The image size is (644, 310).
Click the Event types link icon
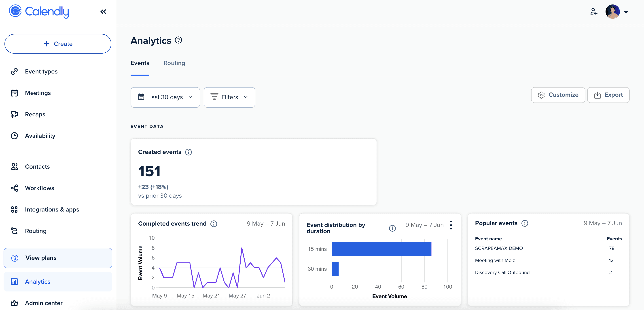coord(14,71)
